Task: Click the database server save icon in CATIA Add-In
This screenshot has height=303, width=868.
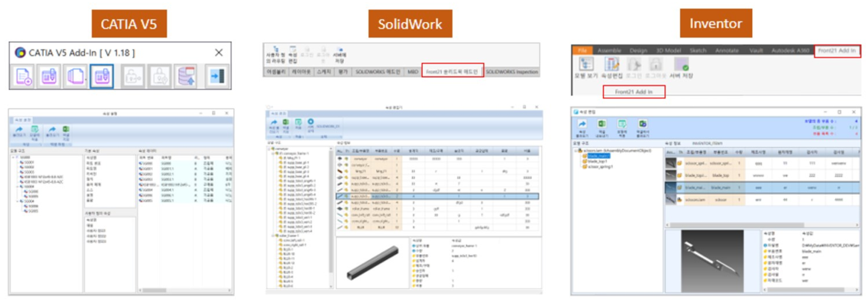Action: click(186, 75)
